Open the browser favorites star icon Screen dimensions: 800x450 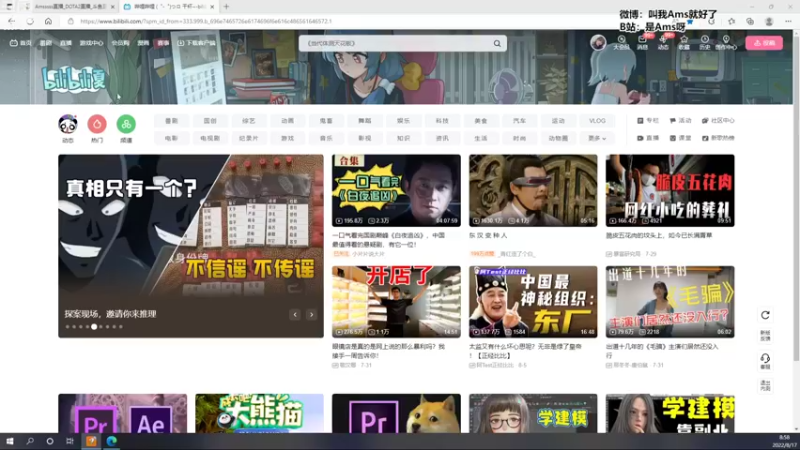[732, 21]
